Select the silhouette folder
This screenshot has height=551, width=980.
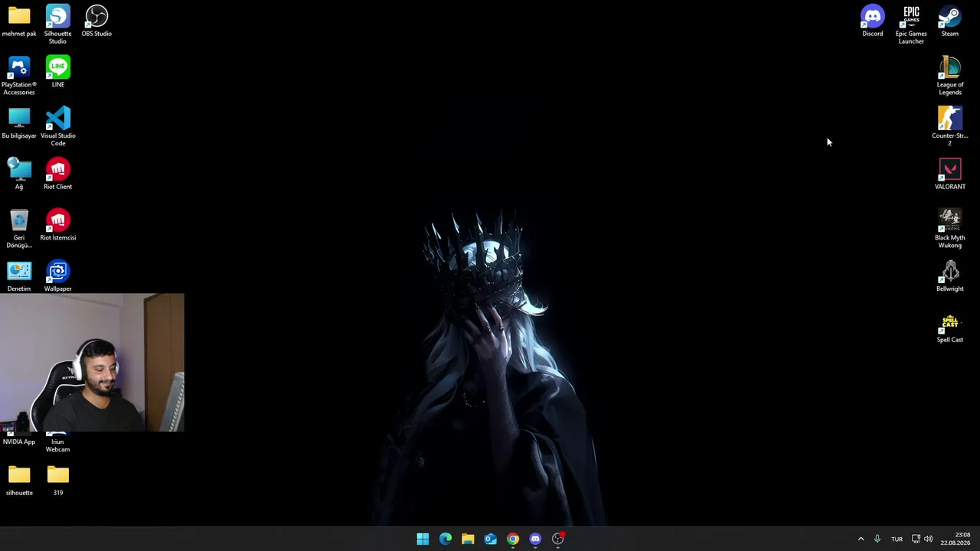point(19,481)
